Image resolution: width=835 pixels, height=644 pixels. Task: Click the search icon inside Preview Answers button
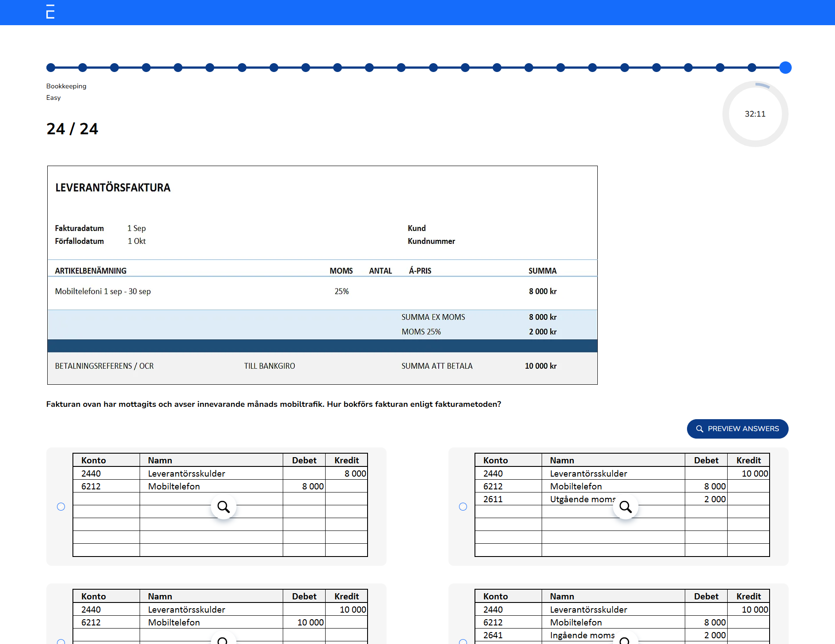tap(699, 429)
